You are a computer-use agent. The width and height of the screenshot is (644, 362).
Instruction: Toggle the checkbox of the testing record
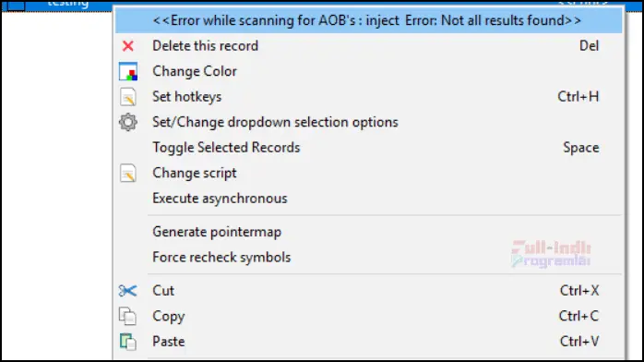16,6
